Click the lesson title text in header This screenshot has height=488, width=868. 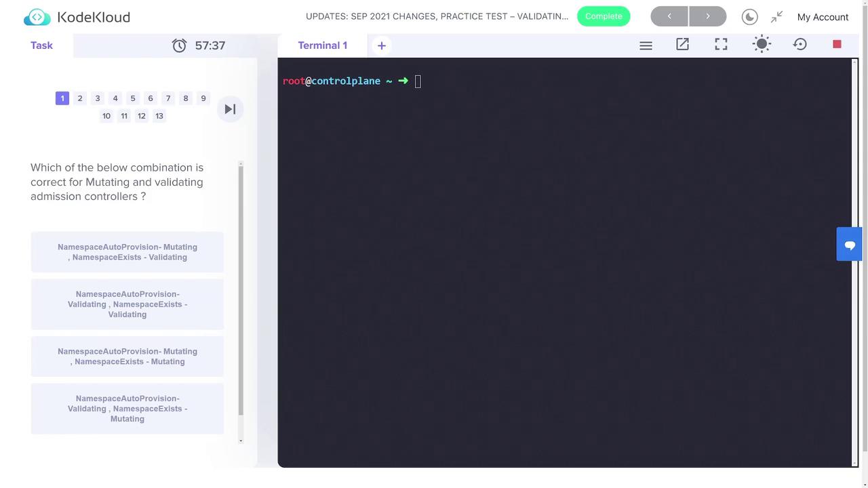pos(437,16)
